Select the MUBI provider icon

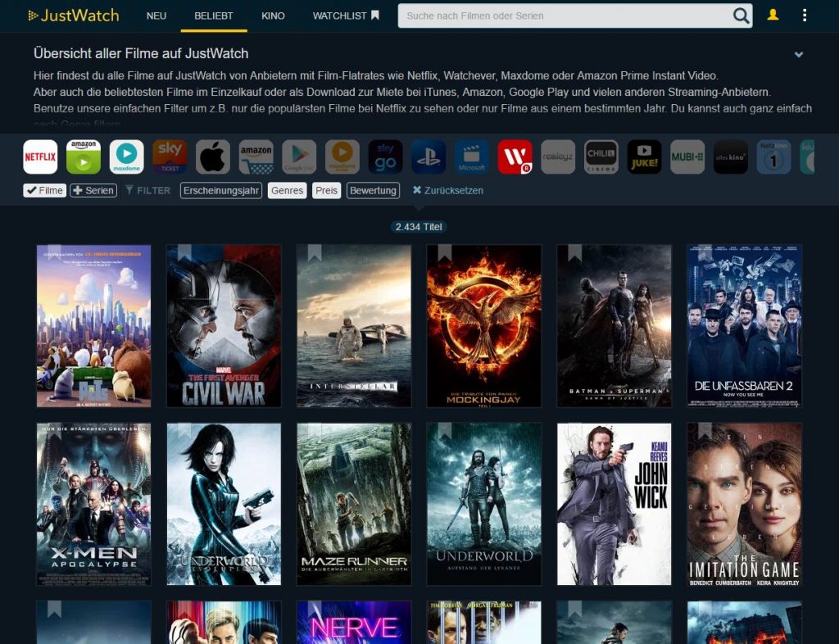click(x=687, y=156)
